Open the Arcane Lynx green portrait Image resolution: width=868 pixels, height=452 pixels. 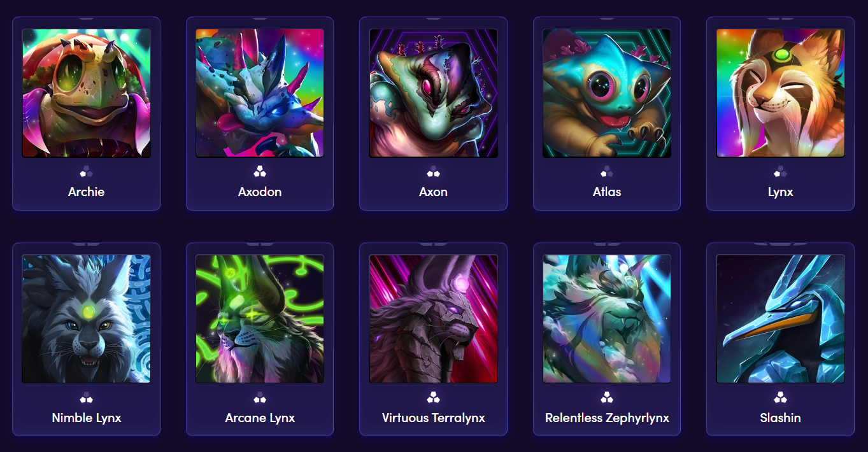coord(260,319)
